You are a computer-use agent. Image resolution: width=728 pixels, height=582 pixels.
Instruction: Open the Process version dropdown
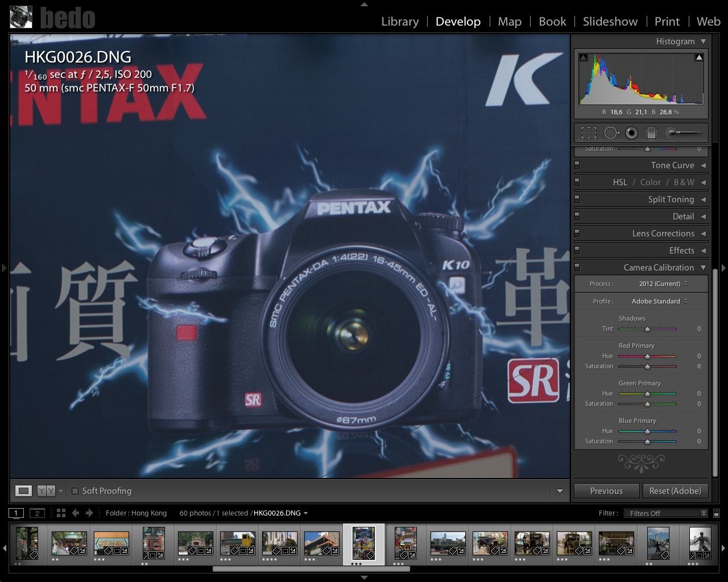point(663,284)
